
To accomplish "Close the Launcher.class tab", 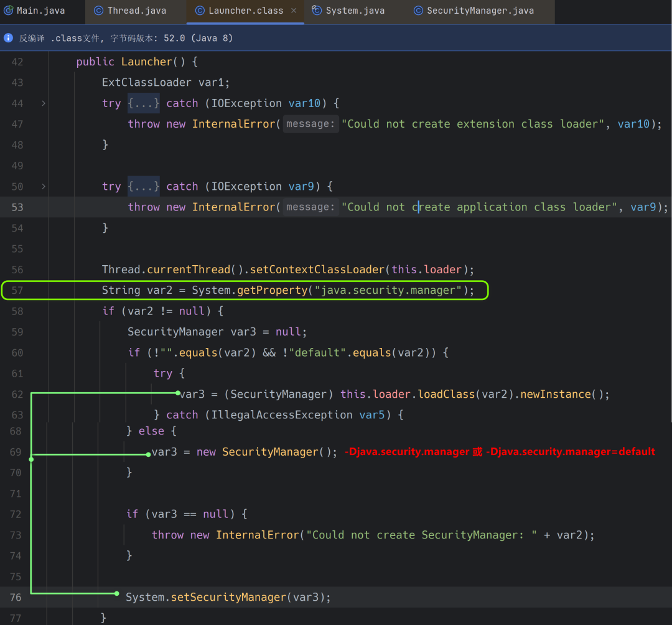I will click(294, 11).
